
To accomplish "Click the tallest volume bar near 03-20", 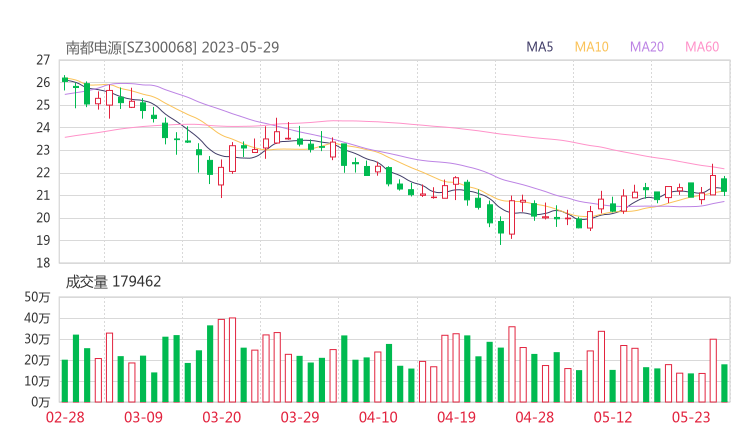I will coord(232,360).
